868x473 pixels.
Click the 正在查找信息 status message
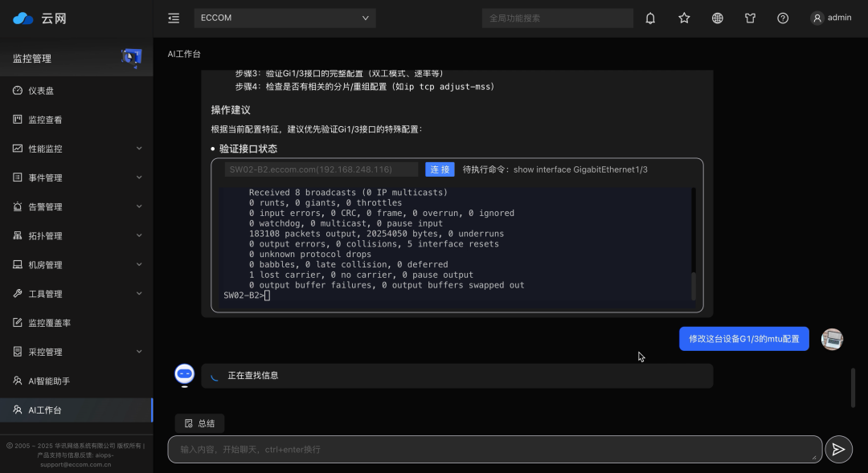point(253,376)
